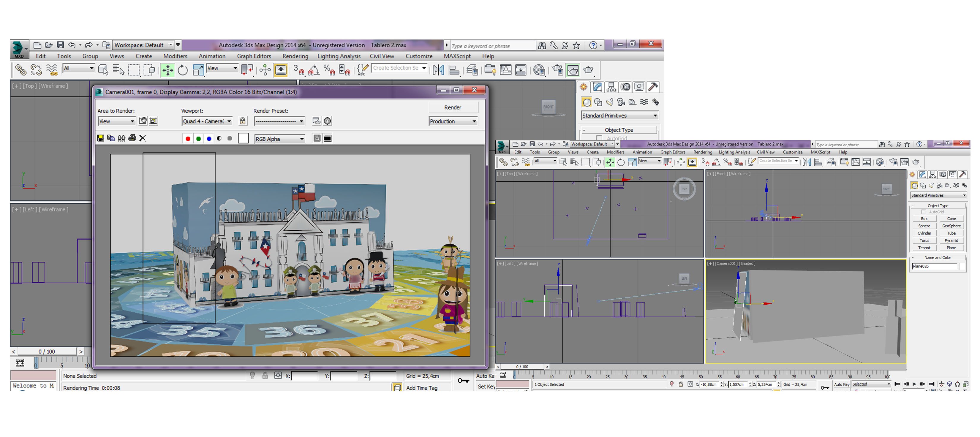Toggle red channel display

pos(188,139)
